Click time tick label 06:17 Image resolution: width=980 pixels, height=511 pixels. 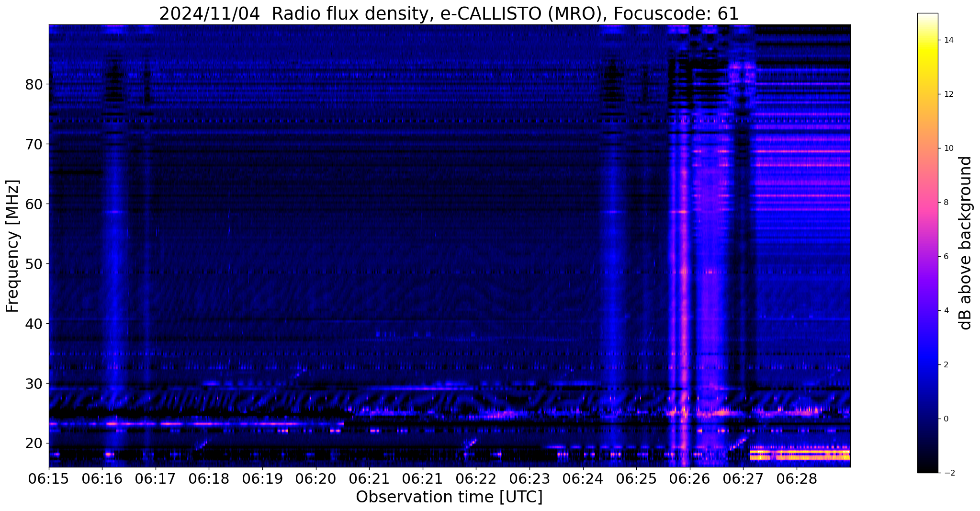click(156, 478)
